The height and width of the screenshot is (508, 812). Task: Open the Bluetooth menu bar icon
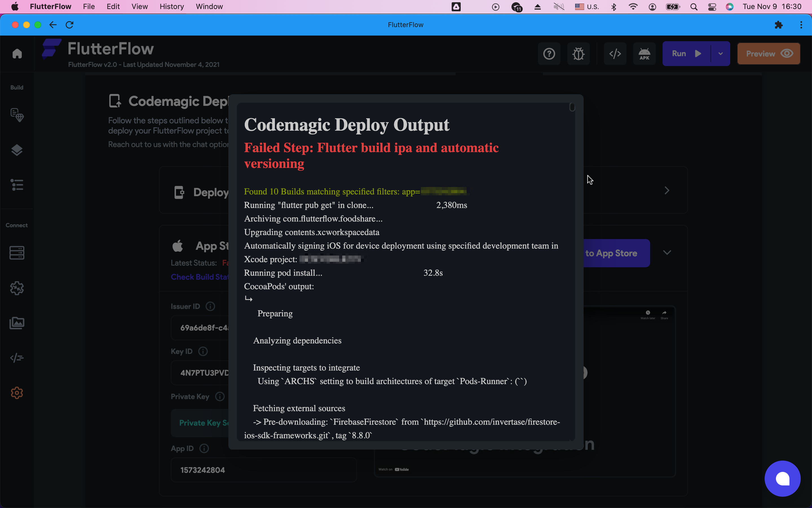(x=614, y=7)
